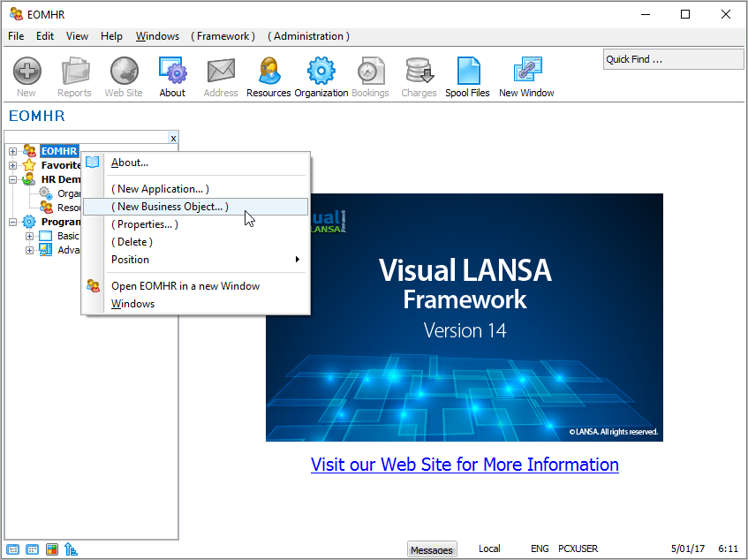Follow Visit our Web Site link

point(465,465)
